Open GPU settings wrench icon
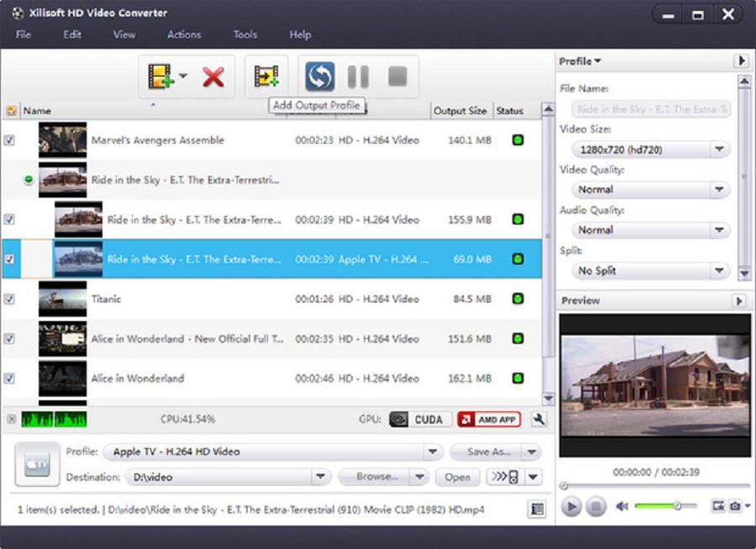The image size is (756, 549). click(538, 420)
